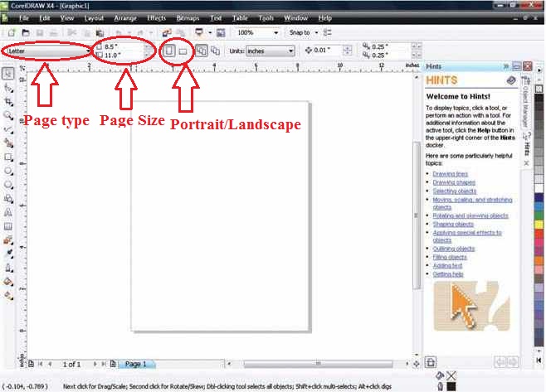Select the Fill tool
The height and width of the screenshot is (392, 546).
coord(8,282)
